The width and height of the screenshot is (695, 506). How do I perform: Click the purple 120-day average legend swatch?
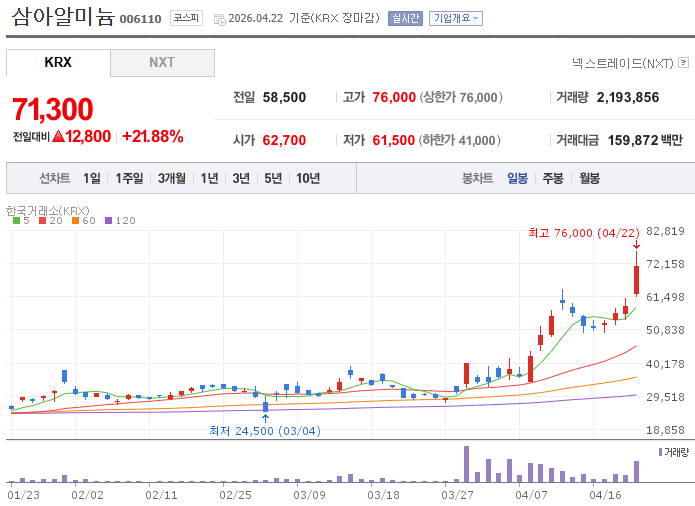[109, 220]
